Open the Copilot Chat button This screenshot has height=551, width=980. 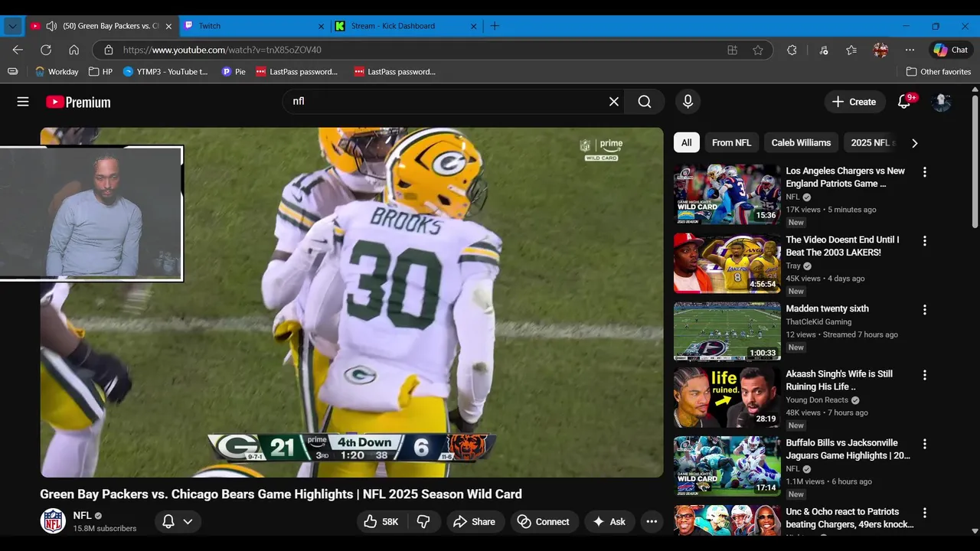[x=951, y=50]
